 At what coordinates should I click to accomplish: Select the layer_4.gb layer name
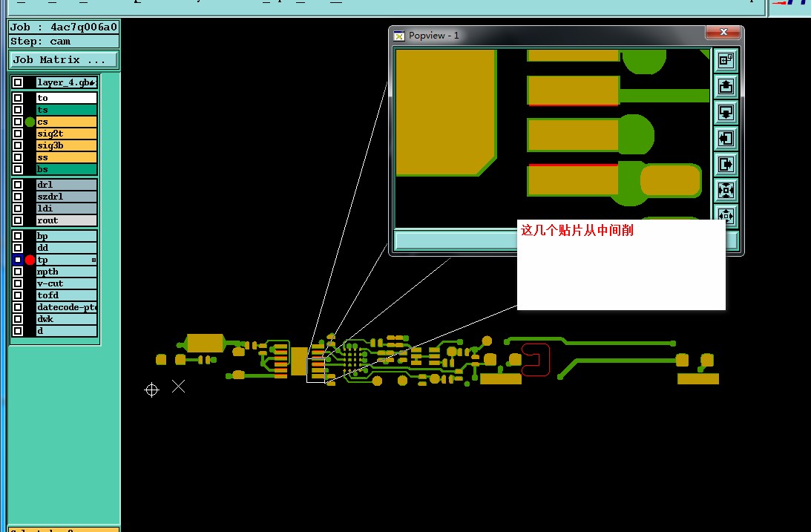coord(66,82)
